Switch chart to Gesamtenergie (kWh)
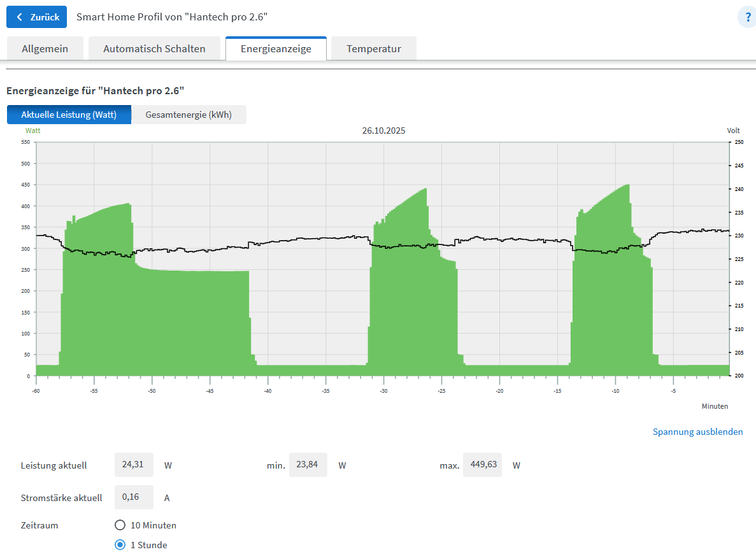Viewport: 756px width, 552px height. [x=189, y=115]
